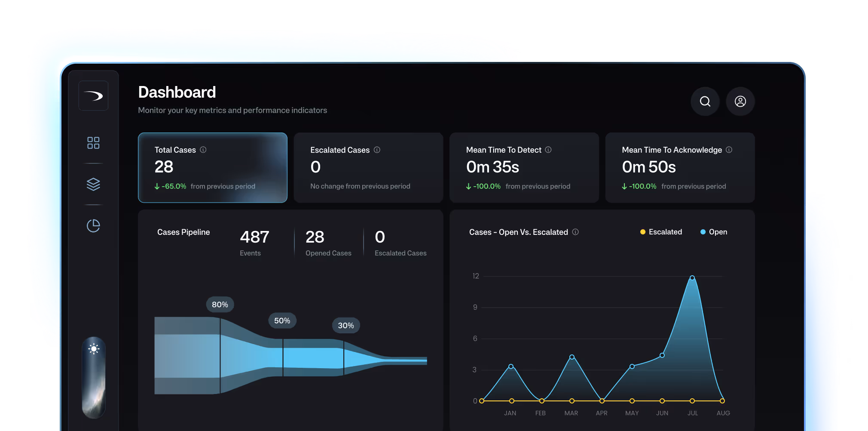Select the Mean Time To Detect card
The image size is (868, 431).
[524, 168]
